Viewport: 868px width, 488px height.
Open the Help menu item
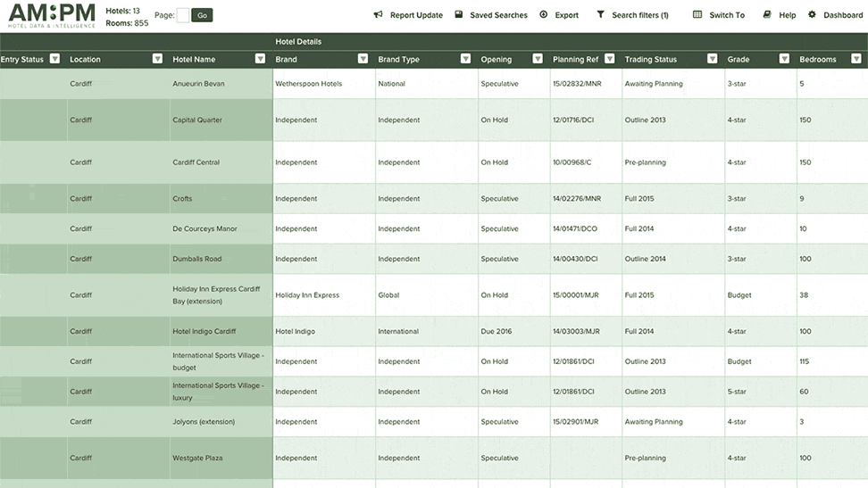[787, 15]
